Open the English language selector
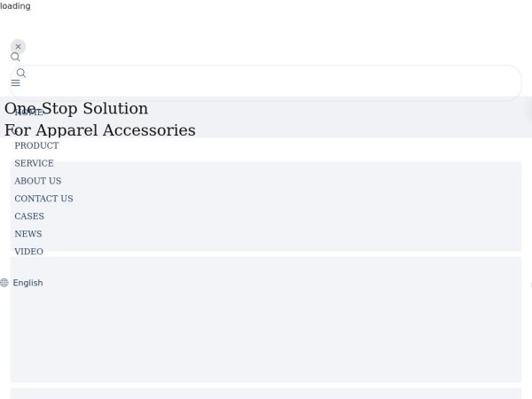Image resolution: width=532 pixels, height=399 pixels. [27, 283]
